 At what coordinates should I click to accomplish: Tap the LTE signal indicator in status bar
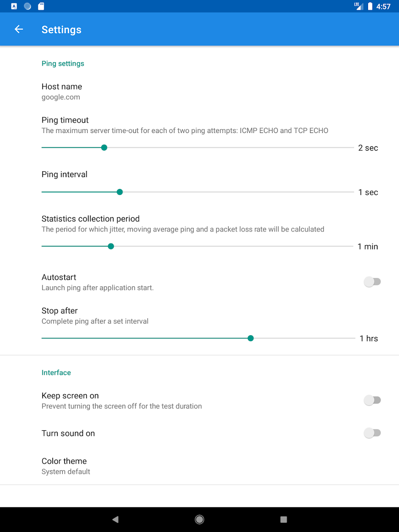pyautogui.click(x=358, y=6)
